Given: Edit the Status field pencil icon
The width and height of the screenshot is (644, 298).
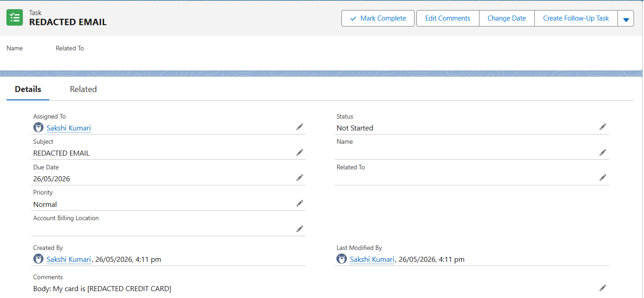Looking at the screenshot, I should tap(603, 127).
